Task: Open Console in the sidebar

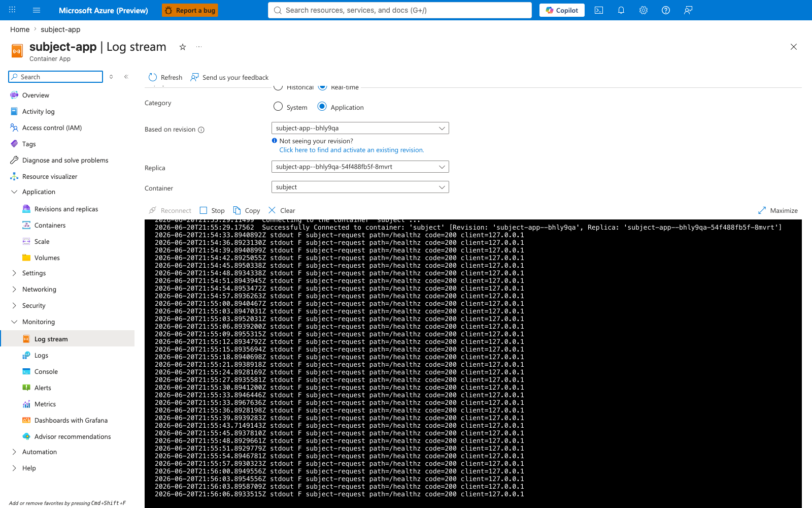Action: (x=46, y=371)
